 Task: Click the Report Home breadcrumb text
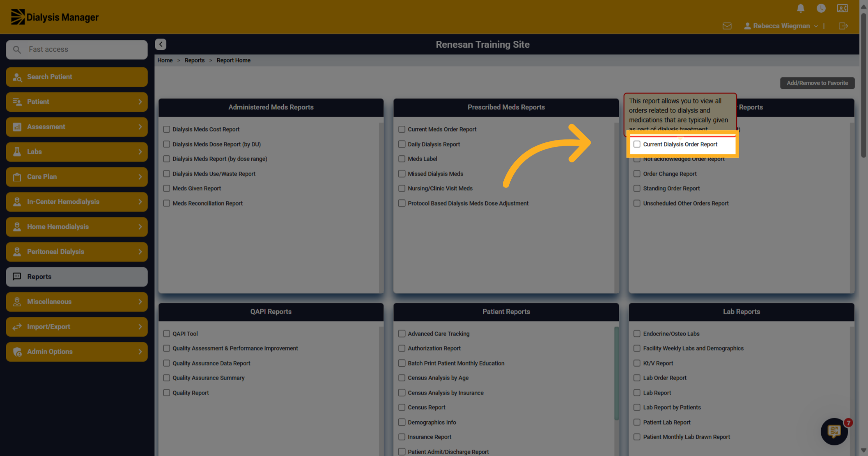tap(234, 60)
